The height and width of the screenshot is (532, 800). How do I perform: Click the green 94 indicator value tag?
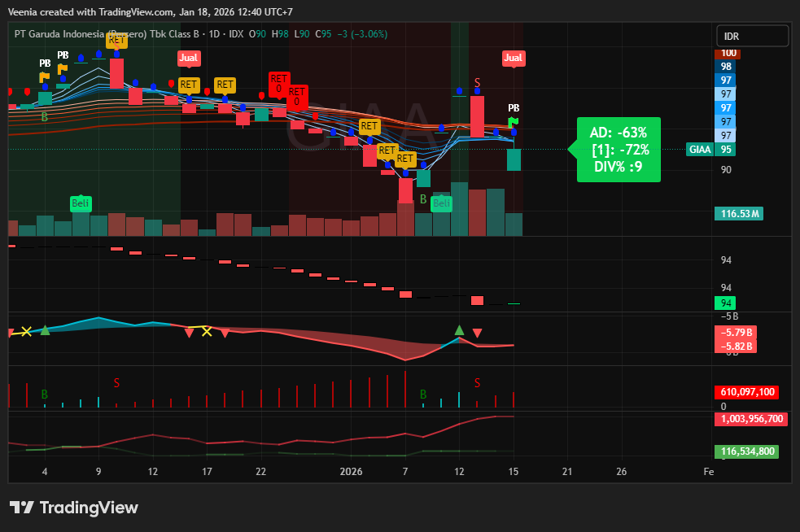click(725, 303)
